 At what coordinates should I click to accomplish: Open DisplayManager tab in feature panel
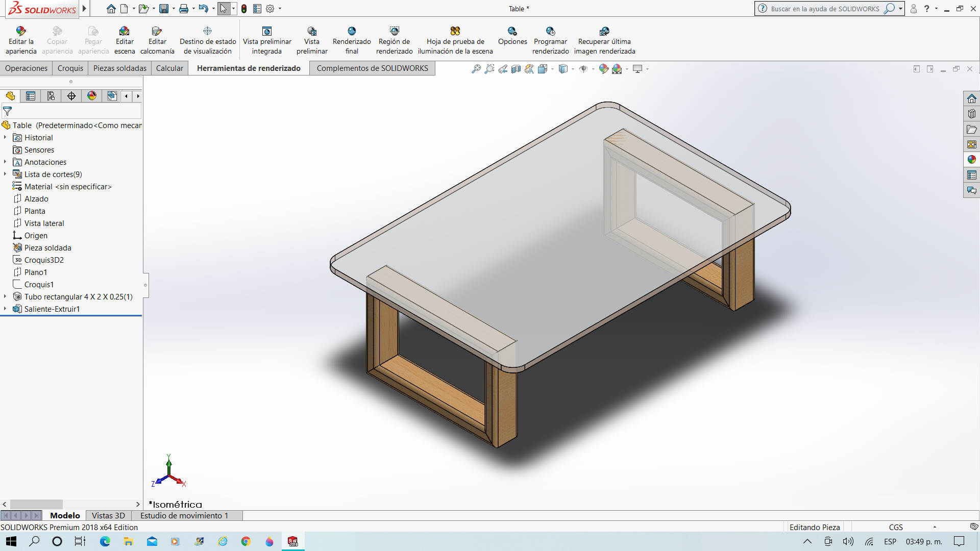coord(92,96)
